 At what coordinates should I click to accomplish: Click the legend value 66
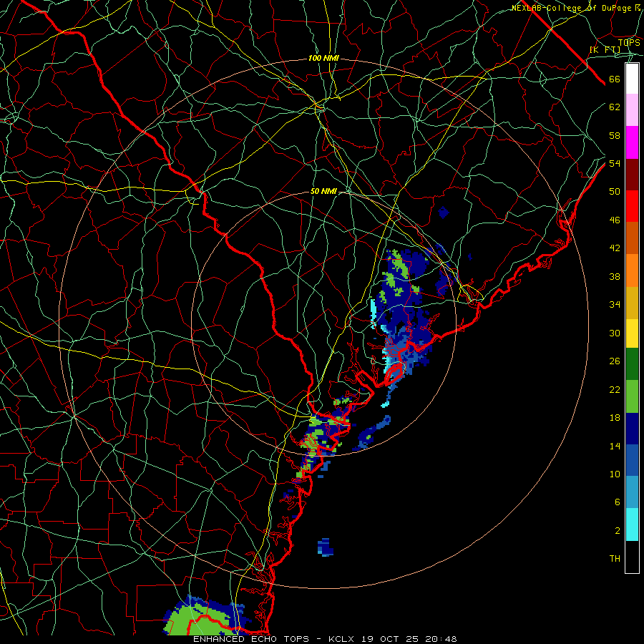tap(615, 79)
